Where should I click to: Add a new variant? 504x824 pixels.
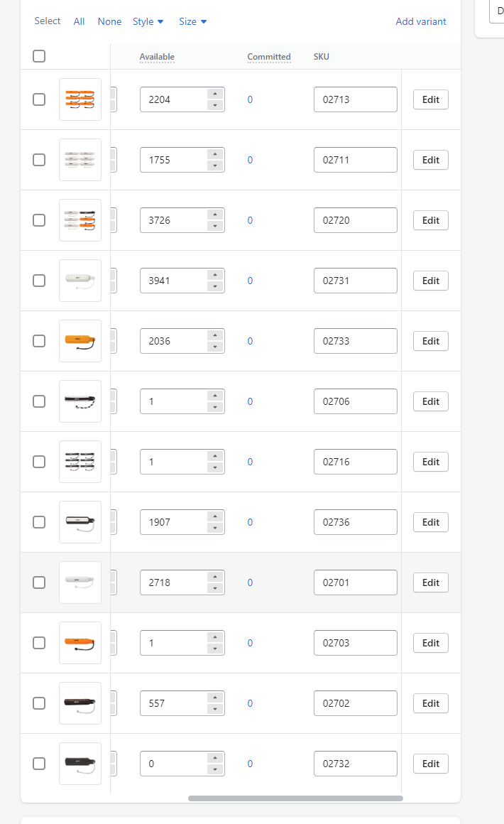420,21
